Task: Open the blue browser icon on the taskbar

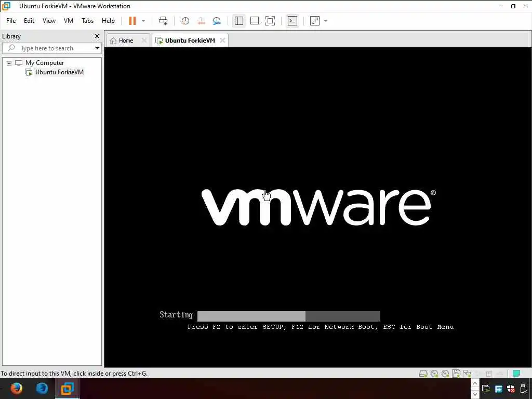Action: point(42,388)
